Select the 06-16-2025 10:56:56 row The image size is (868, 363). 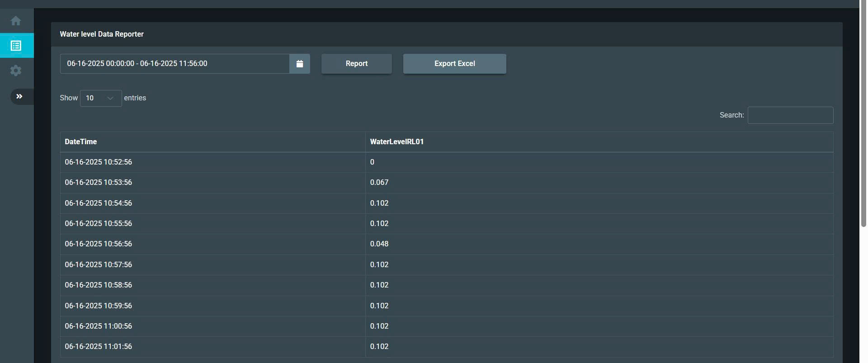click(x=99, y=244)
